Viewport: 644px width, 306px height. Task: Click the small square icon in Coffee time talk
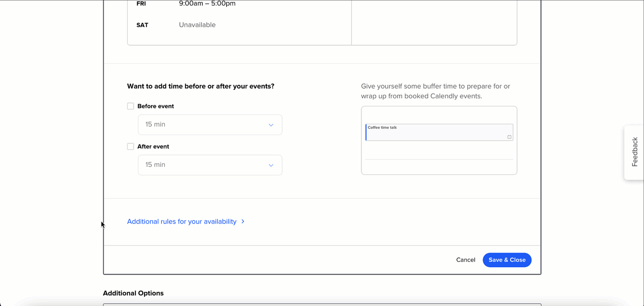pos(509,137)
